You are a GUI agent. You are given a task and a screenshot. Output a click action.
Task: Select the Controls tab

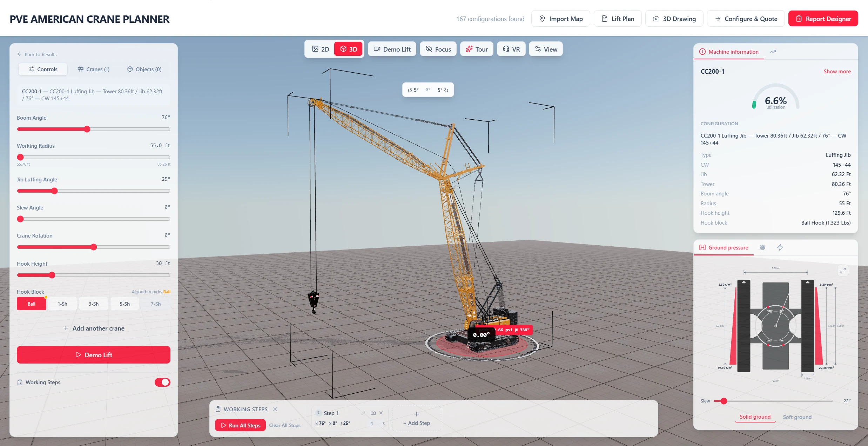click(x=43, y=69)
